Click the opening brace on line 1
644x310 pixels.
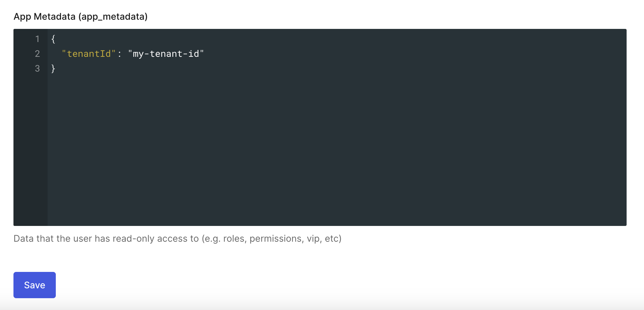(53, 39)
